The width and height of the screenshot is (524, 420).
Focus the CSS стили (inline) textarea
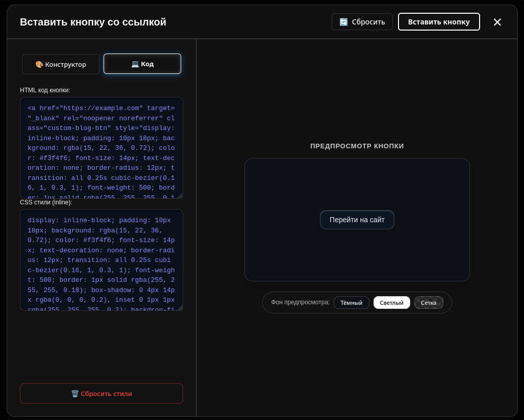pos(101,260)
